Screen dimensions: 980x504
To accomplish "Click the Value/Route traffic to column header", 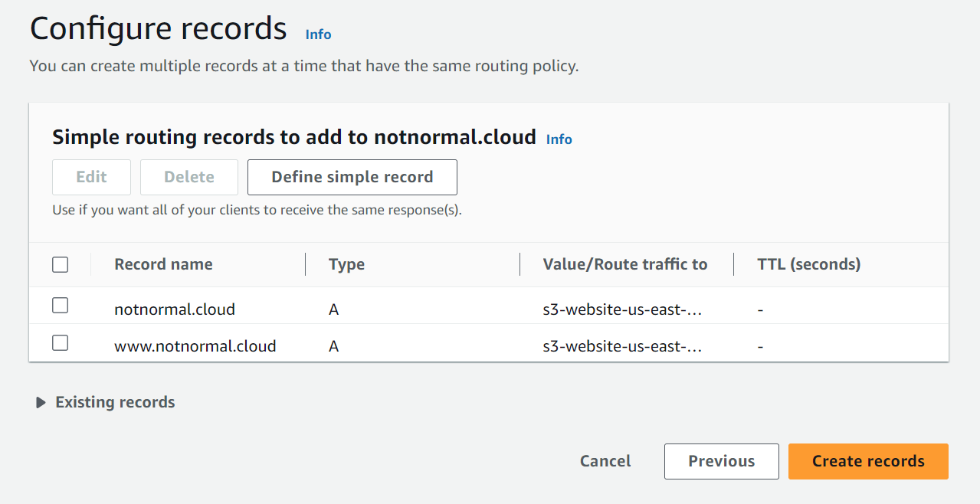I will point(624,264).
